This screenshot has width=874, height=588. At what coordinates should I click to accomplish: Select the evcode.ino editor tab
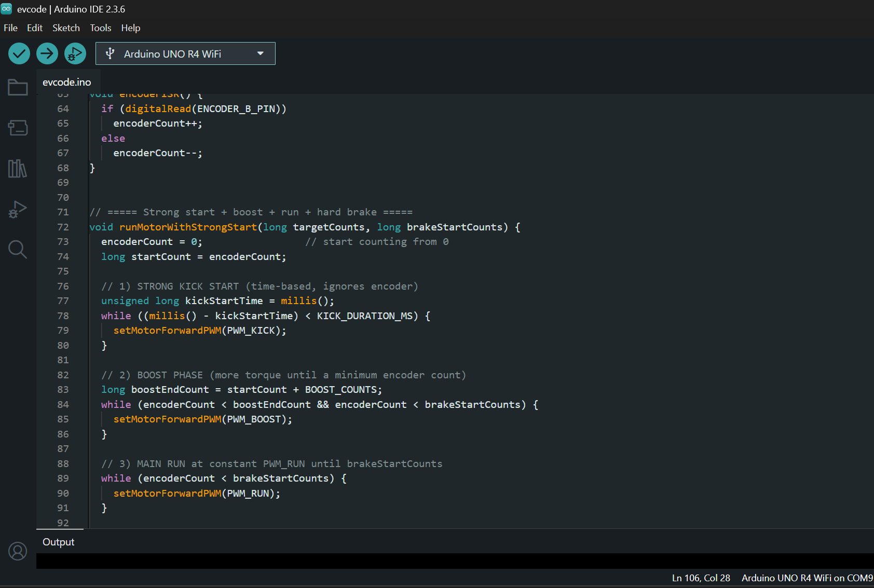point(67,82)
